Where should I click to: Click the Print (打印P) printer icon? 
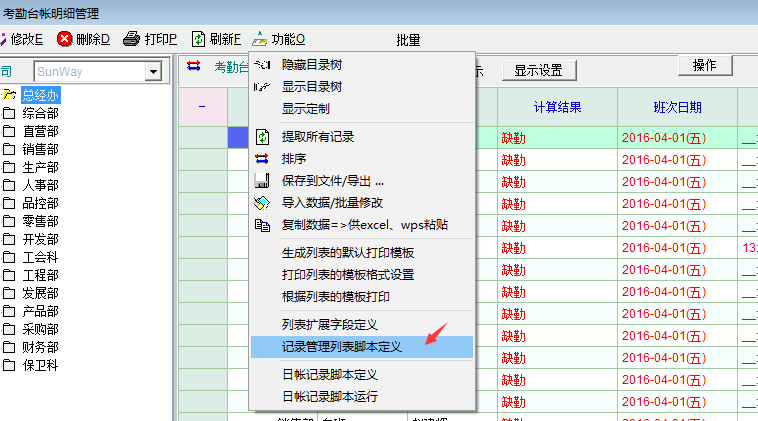coord(131,40)
